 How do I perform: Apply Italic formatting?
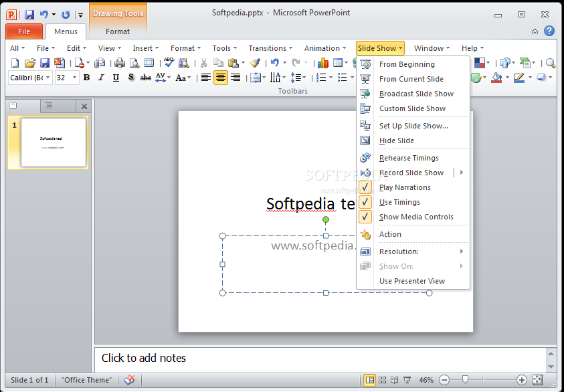tap(101, 78)
